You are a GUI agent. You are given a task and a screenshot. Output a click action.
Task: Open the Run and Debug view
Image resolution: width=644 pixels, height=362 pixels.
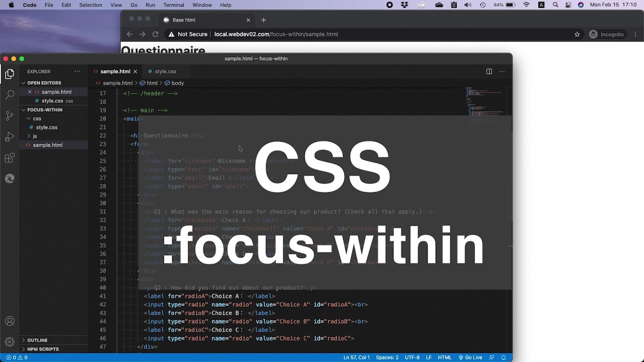pyautogui.click(x=10, y=137)
